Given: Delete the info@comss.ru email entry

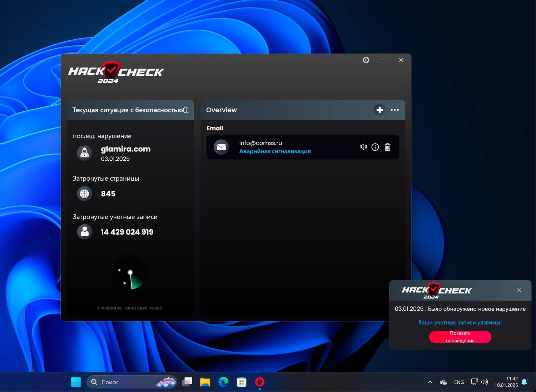Looking at the screenshot, I should (387, 147).
